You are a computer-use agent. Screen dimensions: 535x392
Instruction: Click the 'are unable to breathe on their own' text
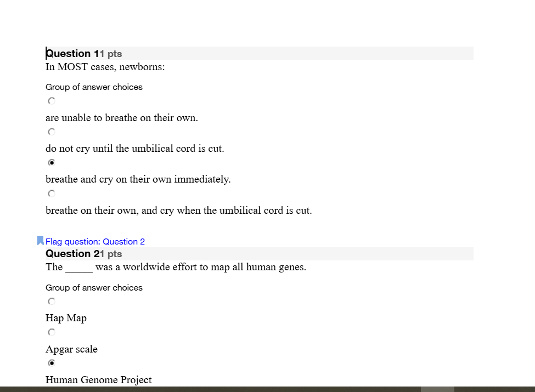(x=122, y=118)
